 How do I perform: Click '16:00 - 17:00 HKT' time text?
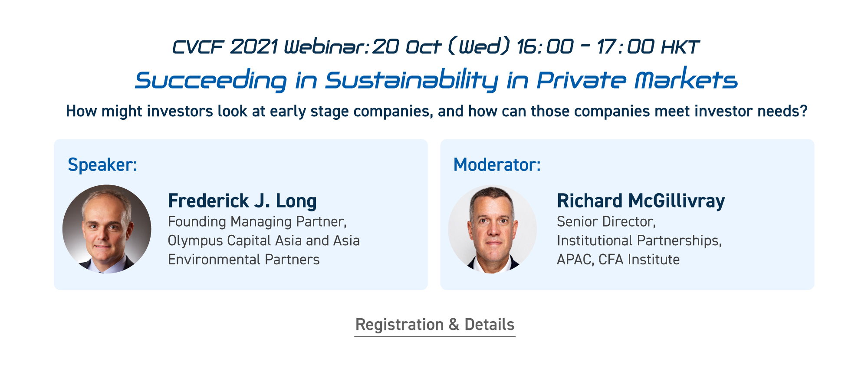608,46
